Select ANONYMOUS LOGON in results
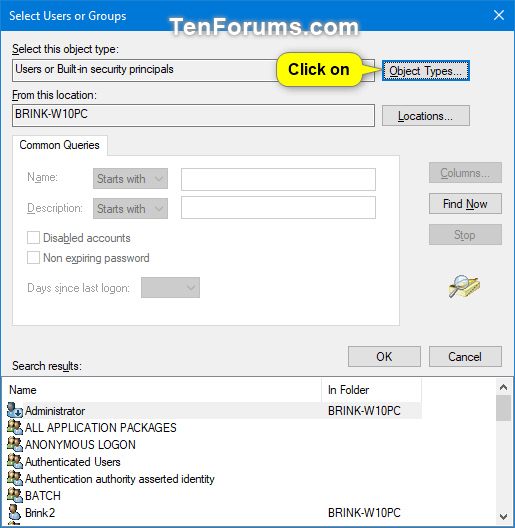 click(80, 445)
